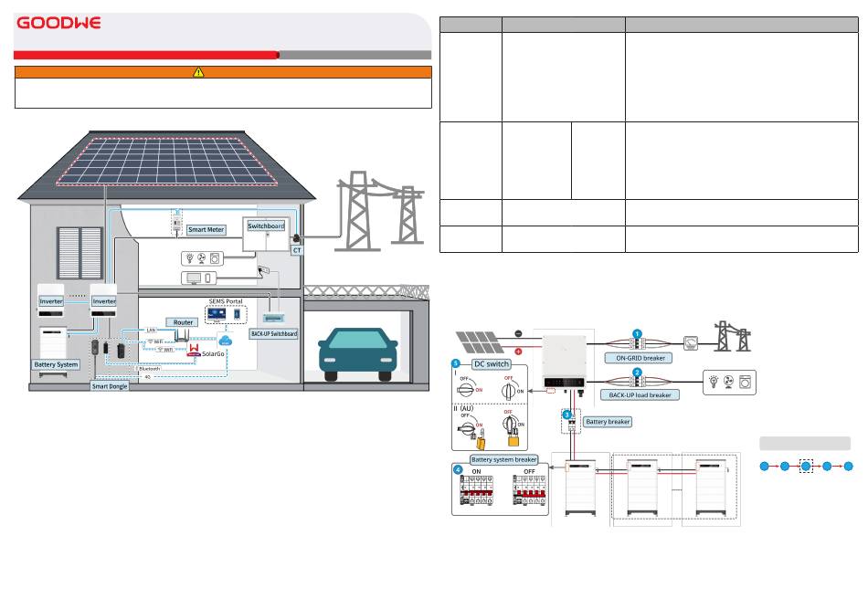
Task: Select the washing machine icon inside the house
Action: [x=215, y=258]
